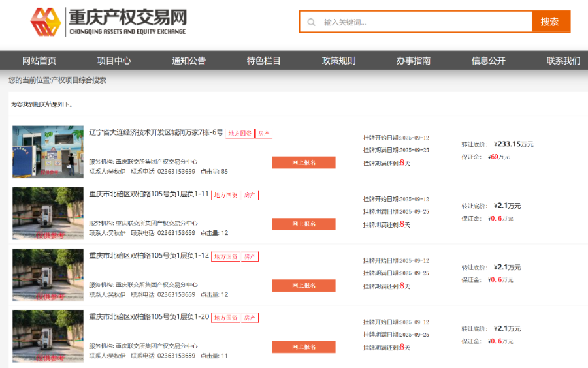Go to the 项目中心 menu
Image resolution: width=588 pixels, height=368 pixels.
tap(114, 61)
